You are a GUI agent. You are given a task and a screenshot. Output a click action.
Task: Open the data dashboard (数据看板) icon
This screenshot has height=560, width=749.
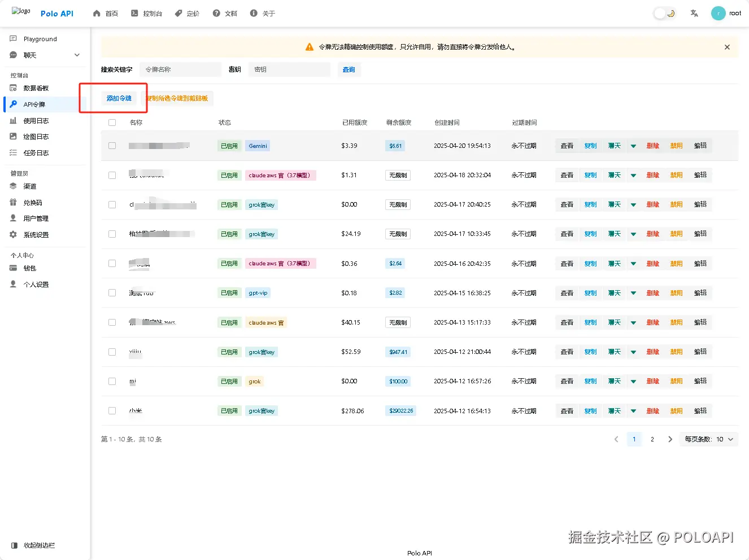[14, 88]
